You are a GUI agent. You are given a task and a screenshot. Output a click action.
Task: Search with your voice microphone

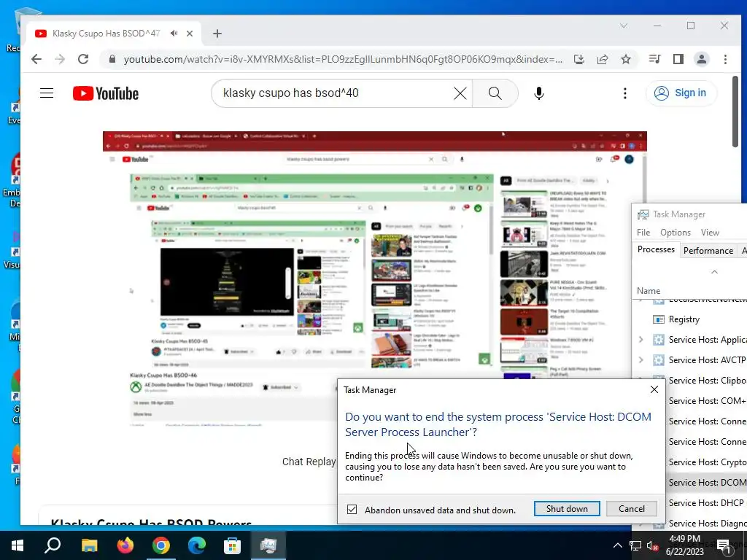pyautogui.click(x=539, y=93)
